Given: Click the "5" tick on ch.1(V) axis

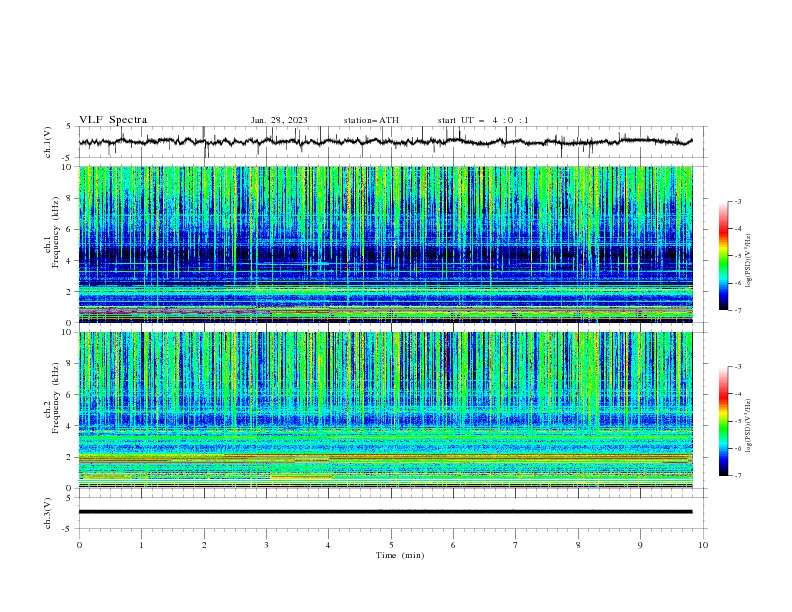Looking at the screenshot, I should tap(69, 127).
